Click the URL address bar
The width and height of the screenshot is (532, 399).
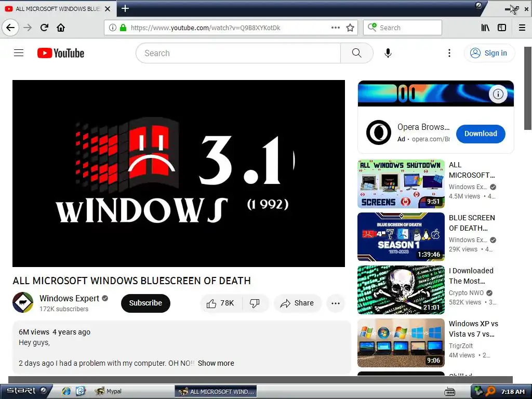231,28
